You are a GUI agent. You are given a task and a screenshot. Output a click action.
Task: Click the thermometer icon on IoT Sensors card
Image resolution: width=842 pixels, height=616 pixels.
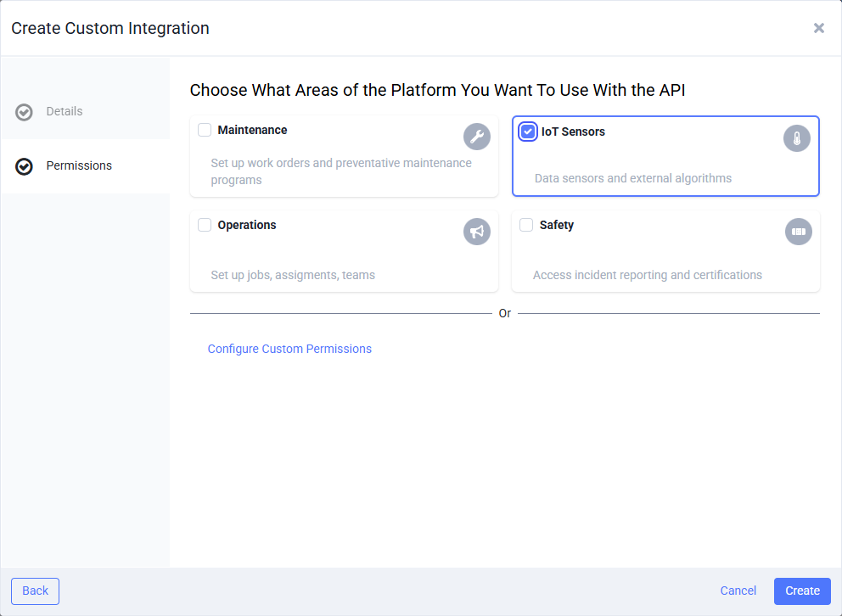(797, 138)
